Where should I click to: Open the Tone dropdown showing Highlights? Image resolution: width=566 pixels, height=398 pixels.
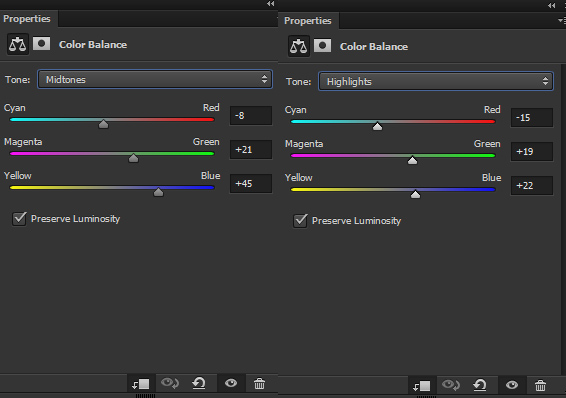tap(436, 81)
